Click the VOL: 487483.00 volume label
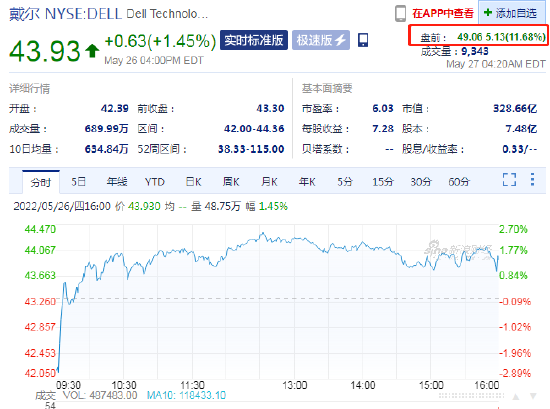This screenshot has height=409, width=550. coord(100,396)
